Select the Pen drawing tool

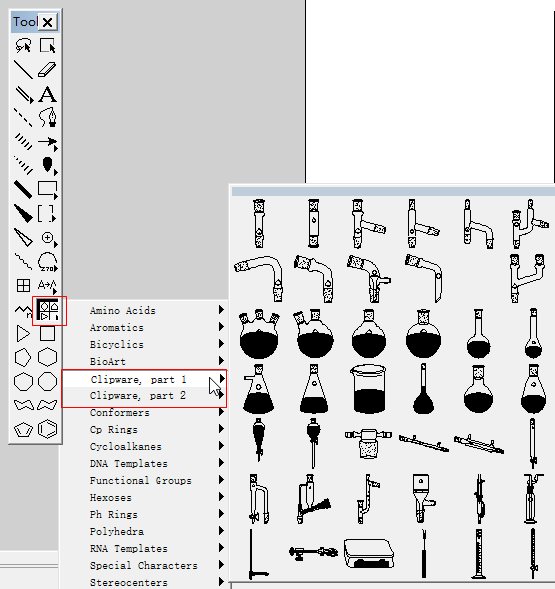coord(47,118)
